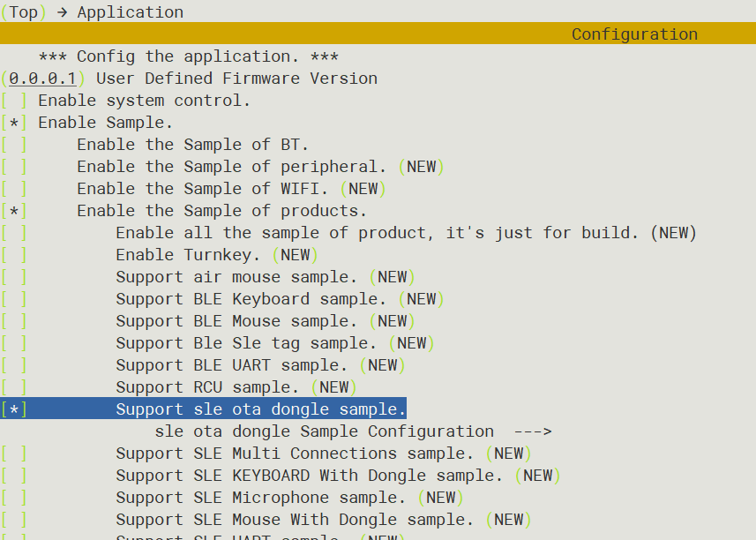Check Enable the Sample of peripheral

14,167
